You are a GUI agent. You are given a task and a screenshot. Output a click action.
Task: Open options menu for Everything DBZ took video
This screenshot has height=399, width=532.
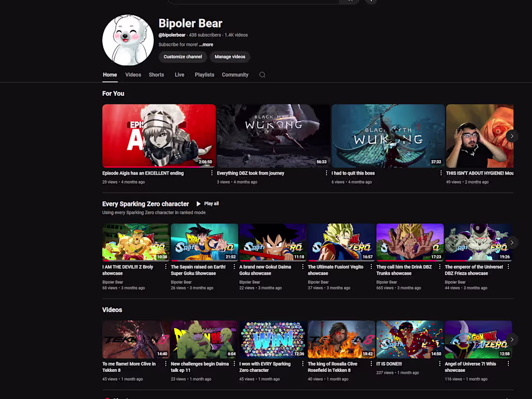326,173
